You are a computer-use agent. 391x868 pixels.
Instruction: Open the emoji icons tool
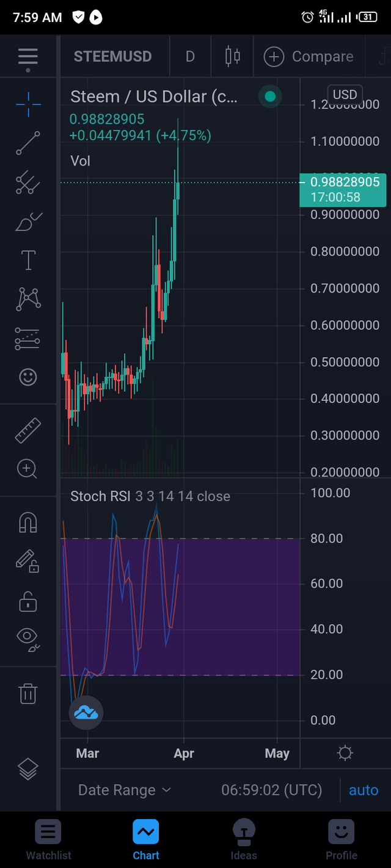click(28, 377)
